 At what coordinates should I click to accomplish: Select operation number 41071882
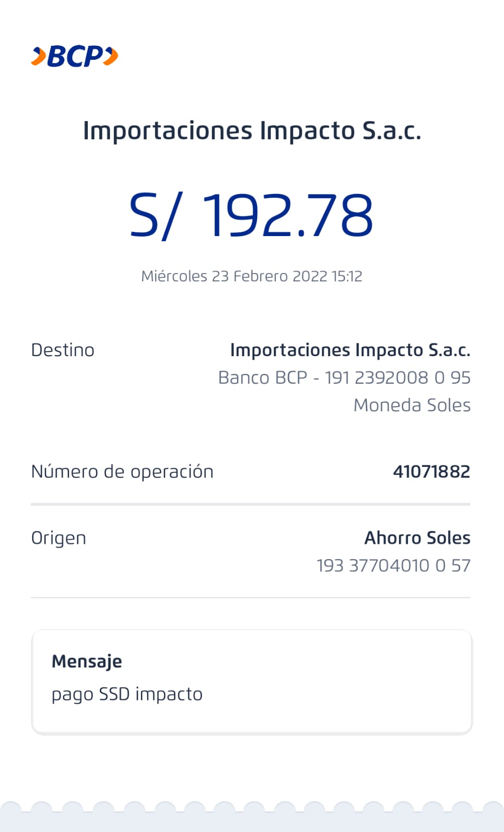431,472
